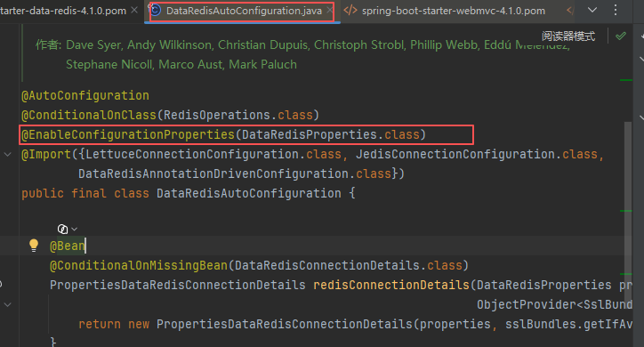Click @ConditionalOnClass annotation text

[89, 115]
